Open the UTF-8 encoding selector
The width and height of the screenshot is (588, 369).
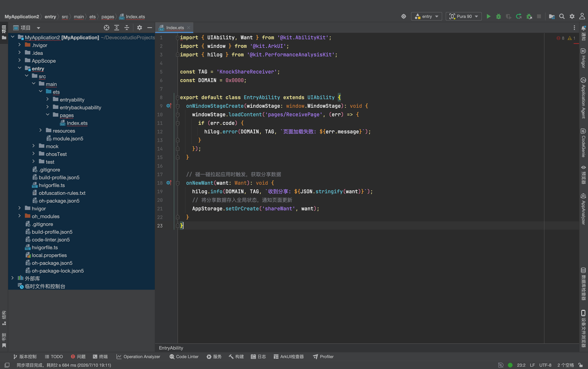point(545,365)
